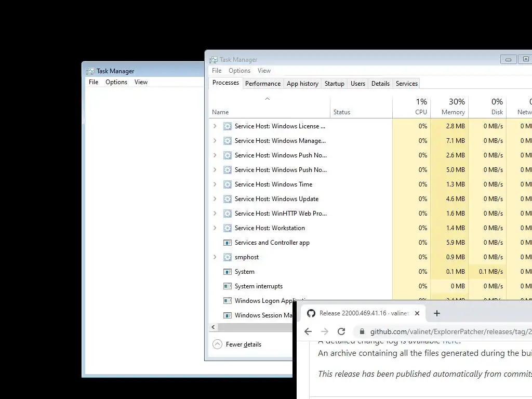532x399 pixels.
Task: Expand the first Service Host: Windows Push No… row
Action: 215,155
